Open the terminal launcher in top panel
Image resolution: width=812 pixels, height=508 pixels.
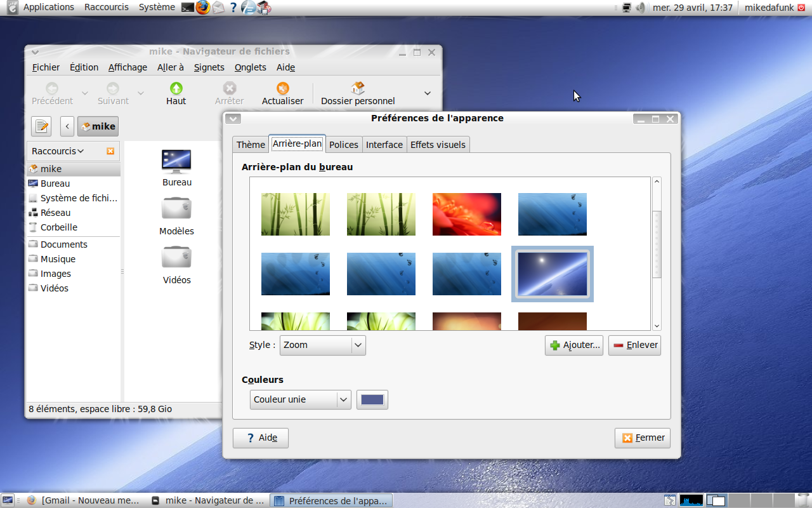click(187, 8)
